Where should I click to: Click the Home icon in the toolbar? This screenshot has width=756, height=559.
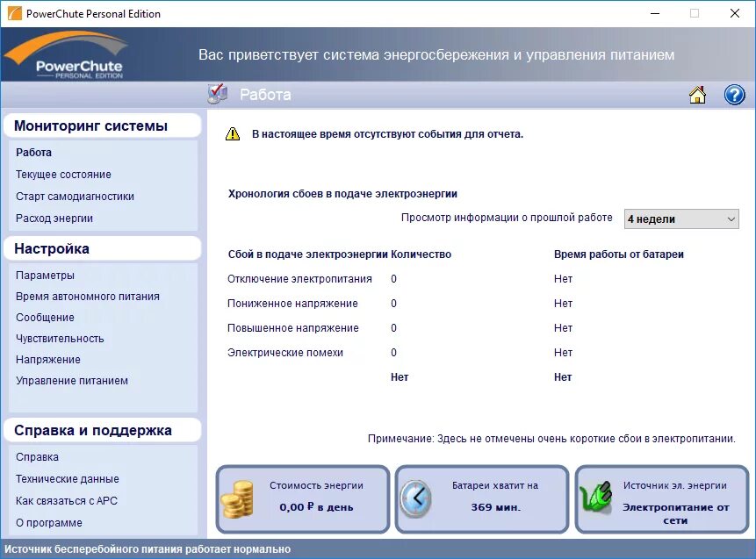(x=697, y=94)
